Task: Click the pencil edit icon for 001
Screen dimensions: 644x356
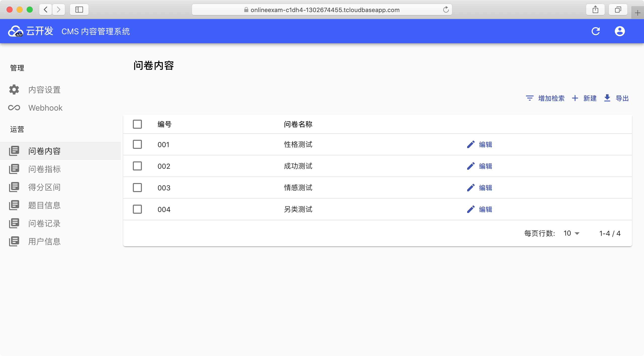Action: click(471, 145)
